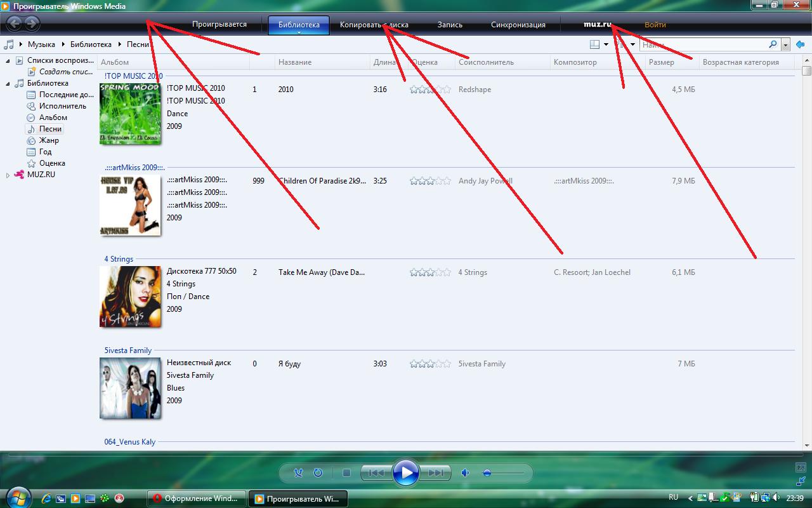The width and height of the screenshot is (812, 508).
Task: Skip to the previous track
Action: [376, 473]
